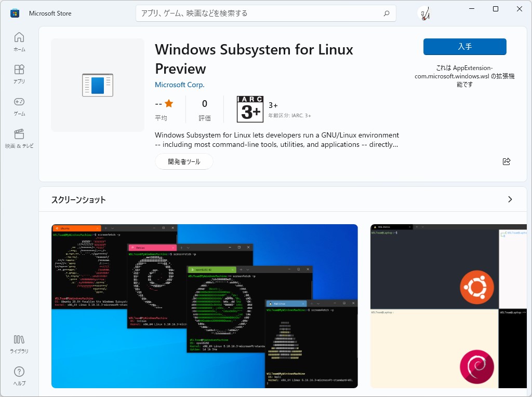Image resolution: width=532 pixels, height=397 pixels.
Task: Open the Home section in Store sidebar
Action: tap(19, 42)
